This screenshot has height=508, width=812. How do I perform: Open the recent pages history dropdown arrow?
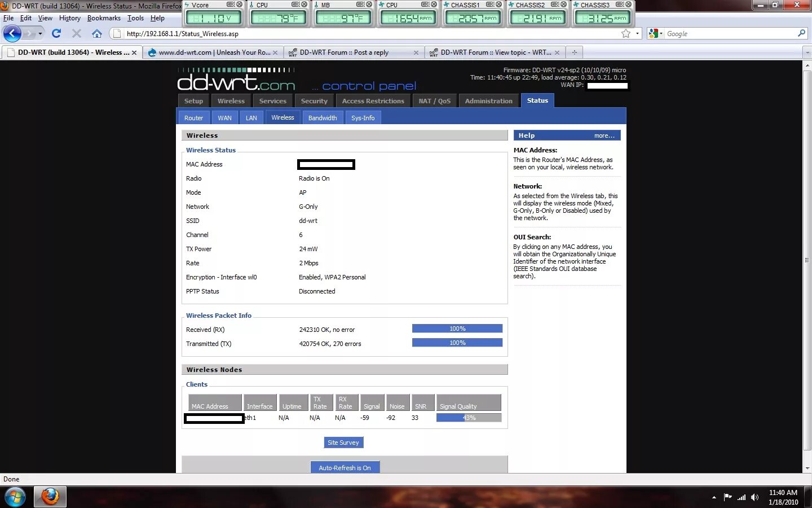40,34
